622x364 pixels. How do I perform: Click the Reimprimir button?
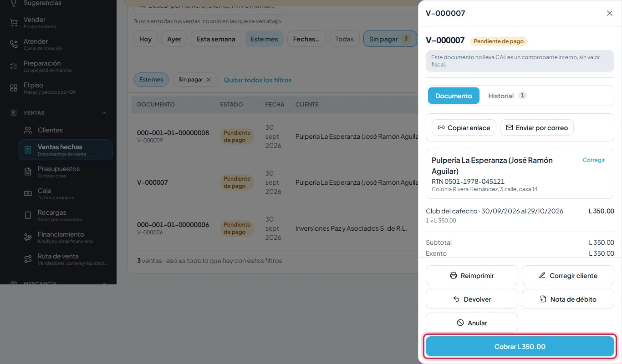(472, 275)
